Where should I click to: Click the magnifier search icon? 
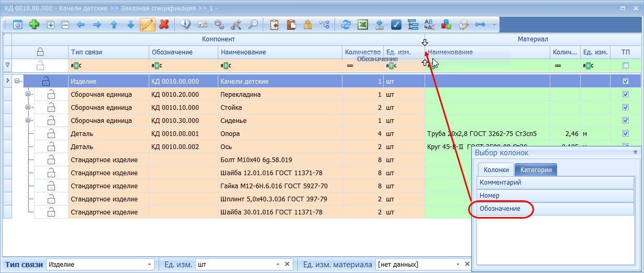click(x=253, y=24)
